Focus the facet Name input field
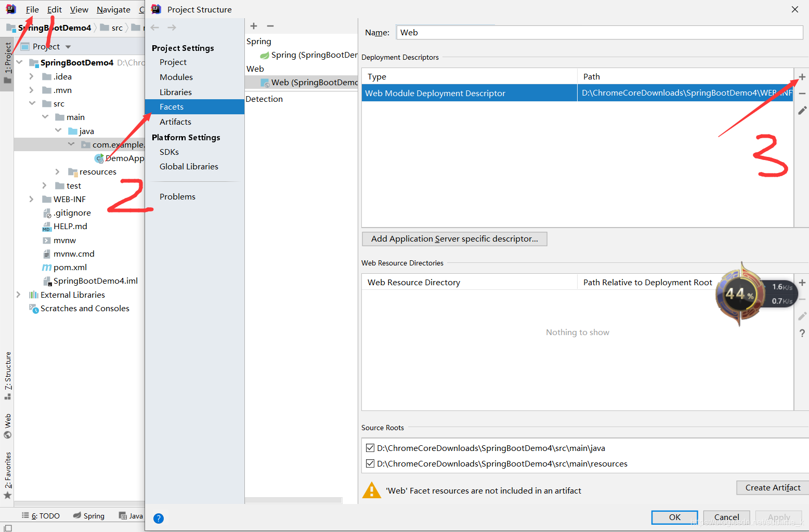Screen dimensions: 809x532 click(599, 33)
